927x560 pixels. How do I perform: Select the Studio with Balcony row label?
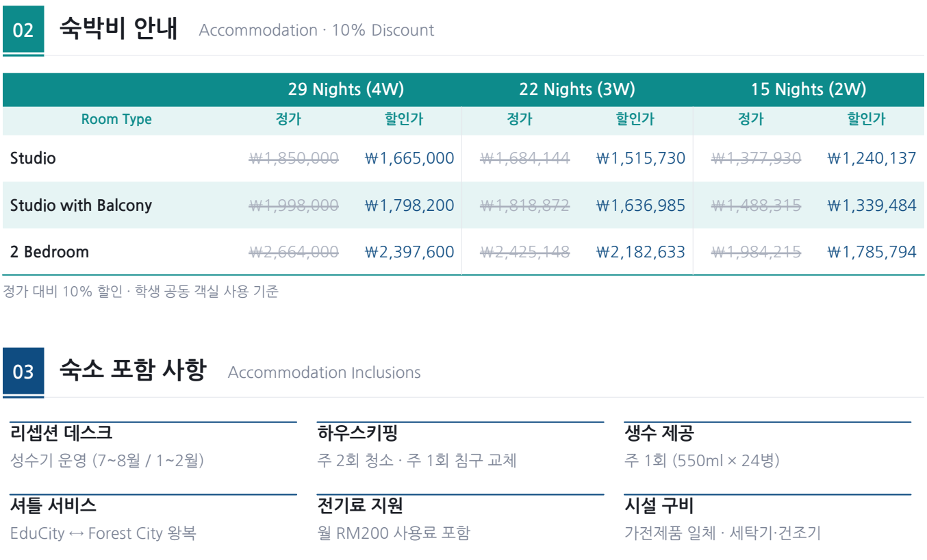click(x=81, y=205)
